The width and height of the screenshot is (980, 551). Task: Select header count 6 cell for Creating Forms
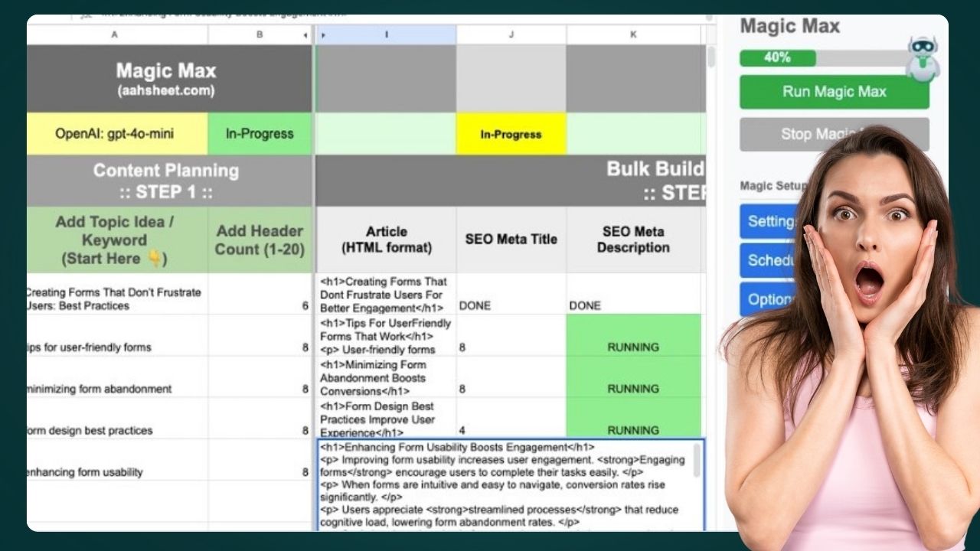[260, 294]
